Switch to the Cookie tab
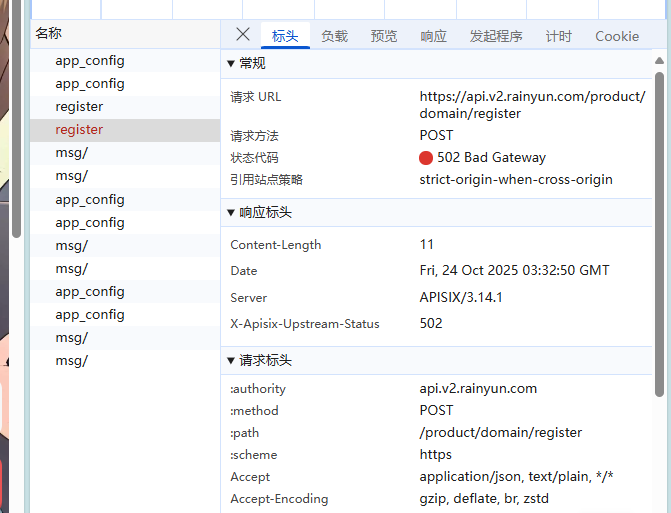 tap(617, 36)
